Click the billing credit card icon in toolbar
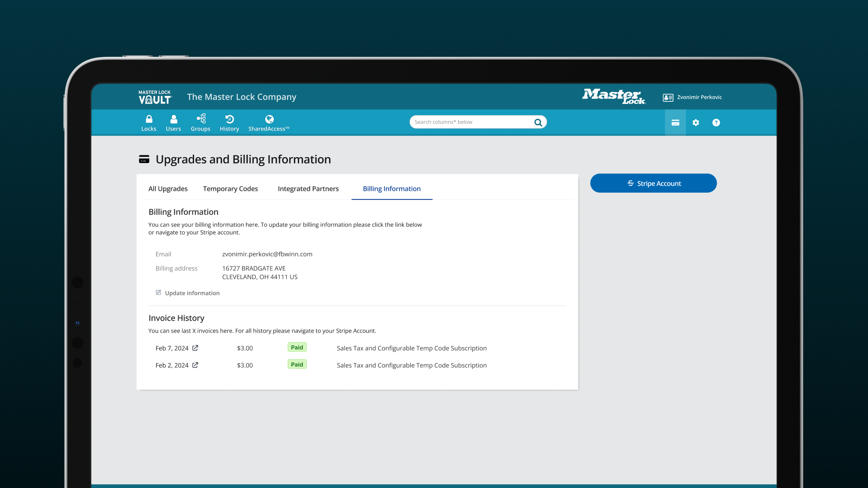Viewport: 868px width, 488px height. click(675, 122)
